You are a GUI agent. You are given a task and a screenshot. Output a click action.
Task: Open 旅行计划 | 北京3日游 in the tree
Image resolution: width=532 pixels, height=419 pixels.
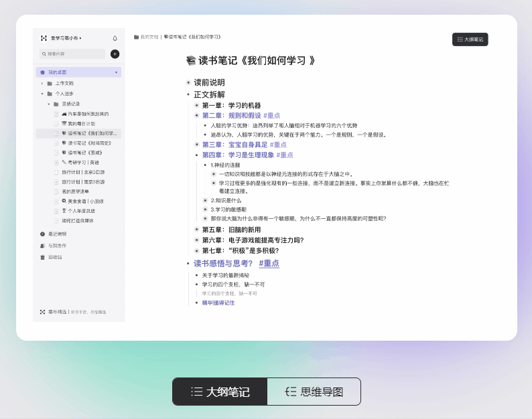83,172
